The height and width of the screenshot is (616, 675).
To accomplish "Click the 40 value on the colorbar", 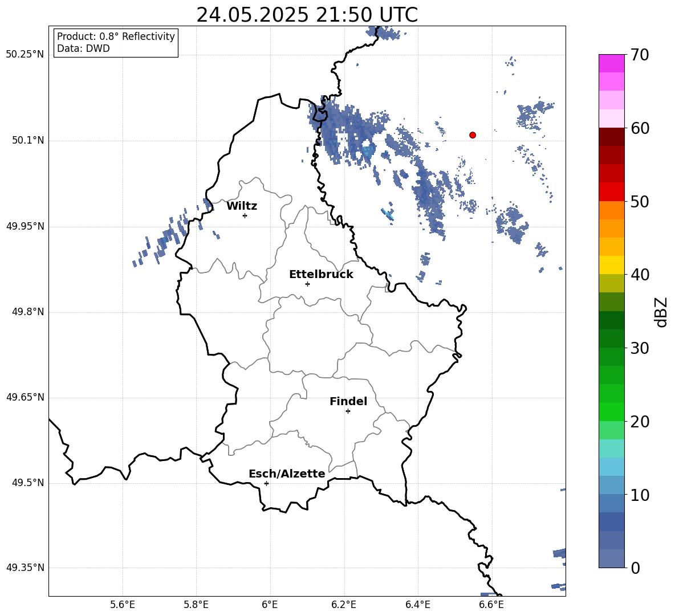I will click(640, 275).
